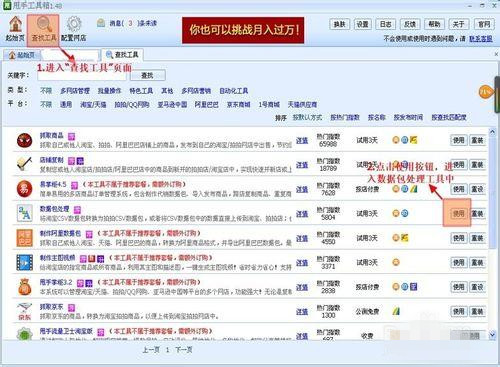Filter type by 多网店管理
This screenshot has height=367, width=500.
(x=75, y=91)
